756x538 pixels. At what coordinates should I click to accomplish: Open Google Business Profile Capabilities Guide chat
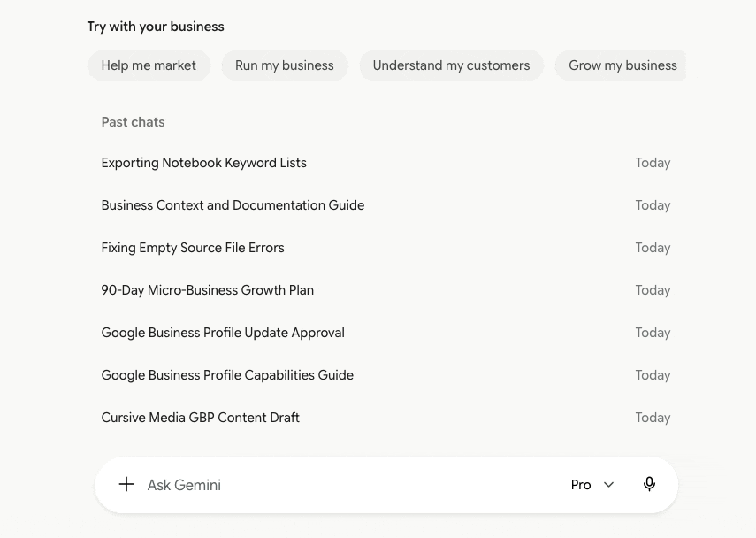click(x=386, y=375)
